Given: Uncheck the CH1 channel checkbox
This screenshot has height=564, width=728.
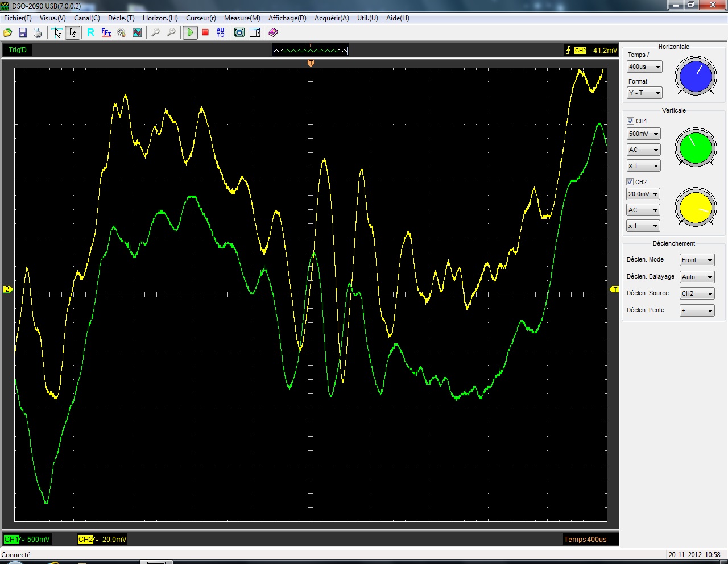Looking at the screenshot, I should 630,121.
